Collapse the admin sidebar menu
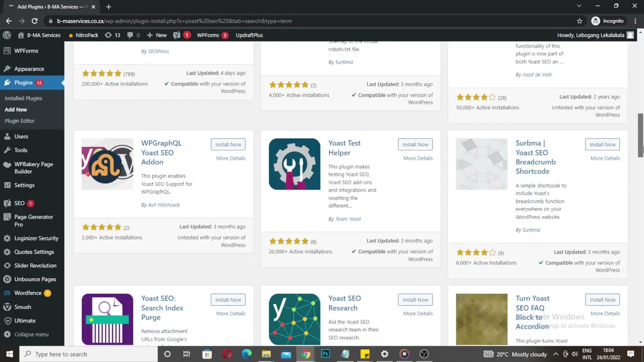The image size is (644, 362). point(31,334)
